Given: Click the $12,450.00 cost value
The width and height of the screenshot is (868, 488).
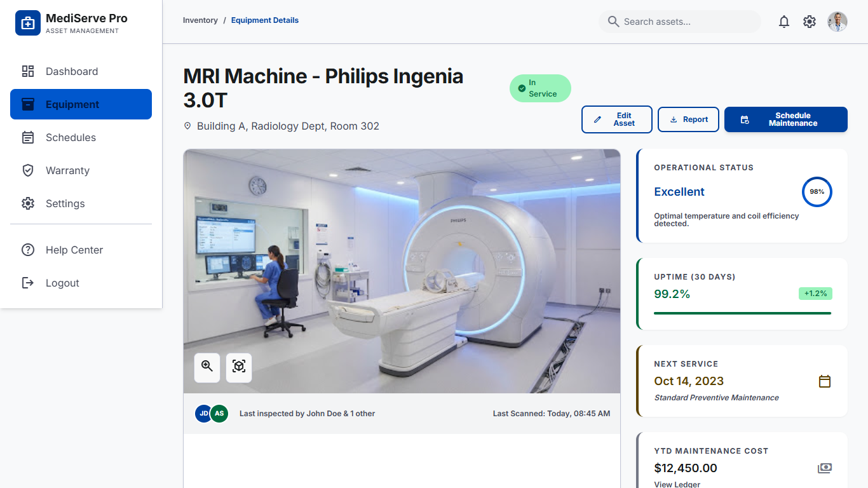Looking at the screenshot, I should tap(686, 468).
